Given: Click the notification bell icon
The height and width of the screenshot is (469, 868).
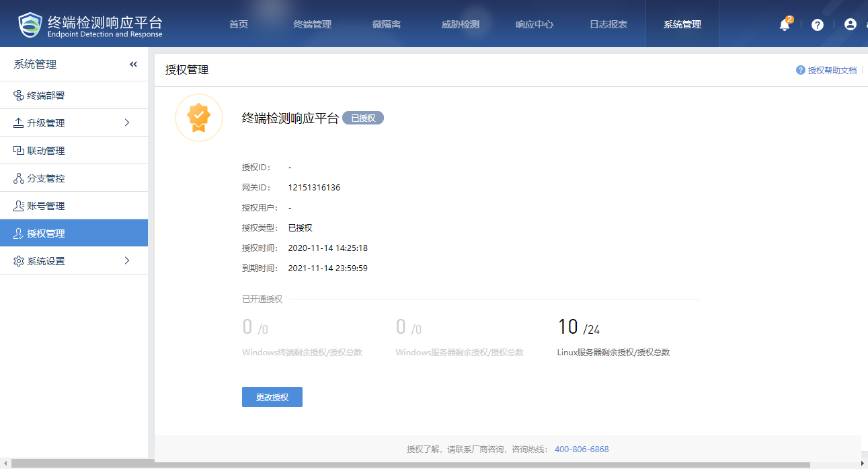Looking at the screenshot, I should click(784, 25).
